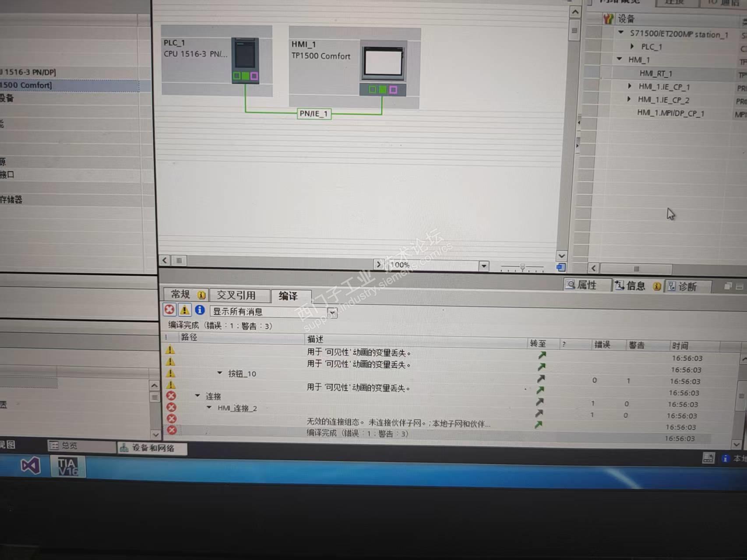747x560 pixels.
Task: Open the 信息 inspector tab
Action: [638, 286]
